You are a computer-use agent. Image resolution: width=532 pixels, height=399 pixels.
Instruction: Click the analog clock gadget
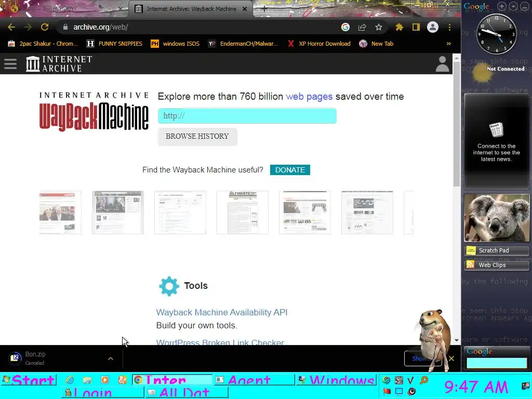point(496,34)
